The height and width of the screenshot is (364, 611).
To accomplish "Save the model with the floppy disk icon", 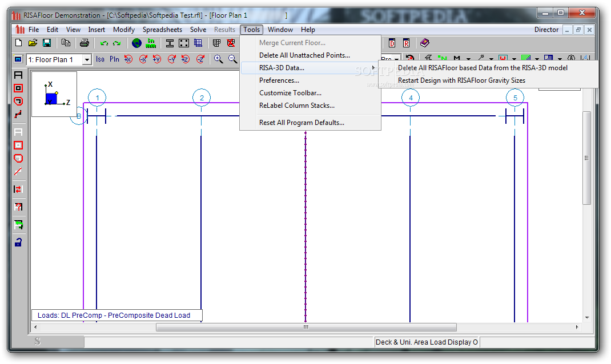I will [x=47, y=43].
